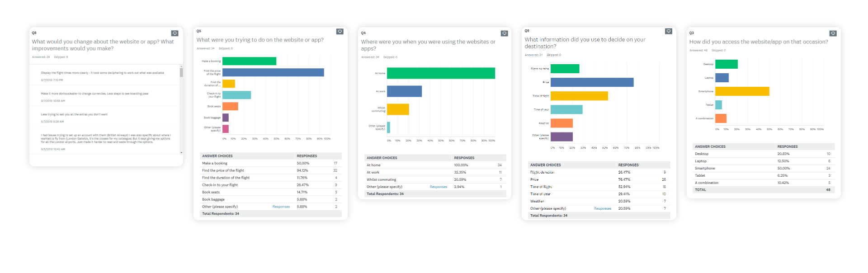Click the comment icon on the Q8 card
The width and height of the screenshot is (868, 273).
click(x=175, y=33)
